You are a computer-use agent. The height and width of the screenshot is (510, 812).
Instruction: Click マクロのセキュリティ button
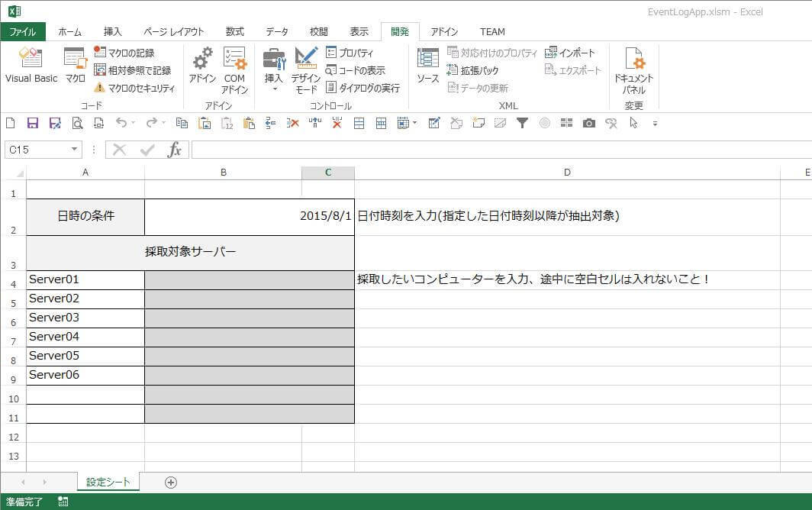tap(134, 88)
